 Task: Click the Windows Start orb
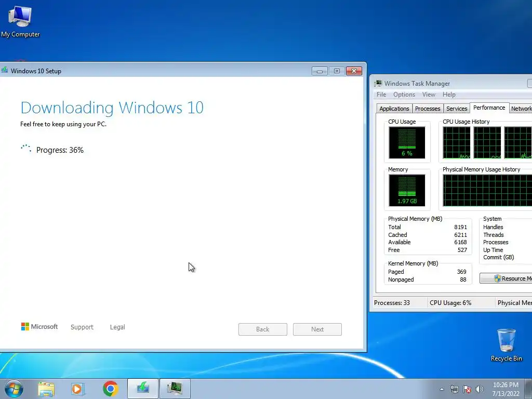tap(14, 389)
